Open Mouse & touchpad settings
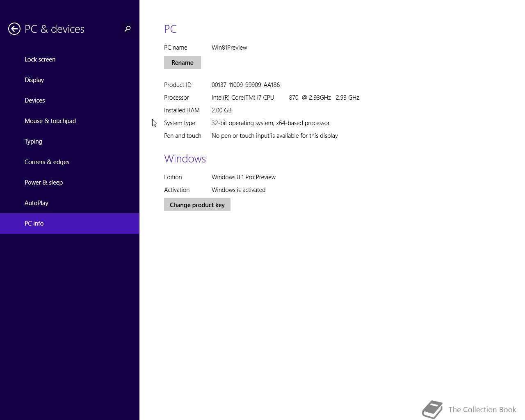Image resolution: width=525 pixels, height=420 pixels. click(70, 121)
